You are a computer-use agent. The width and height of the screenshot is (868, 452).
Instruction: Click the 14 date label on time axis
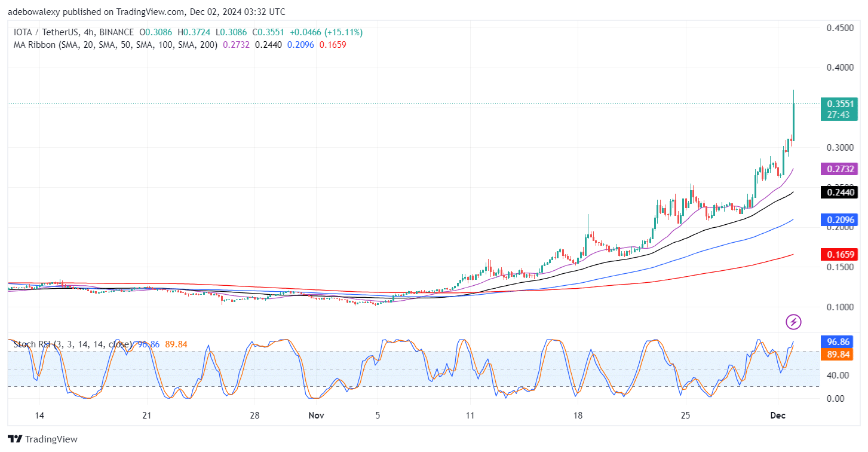(x=39, y=416)
